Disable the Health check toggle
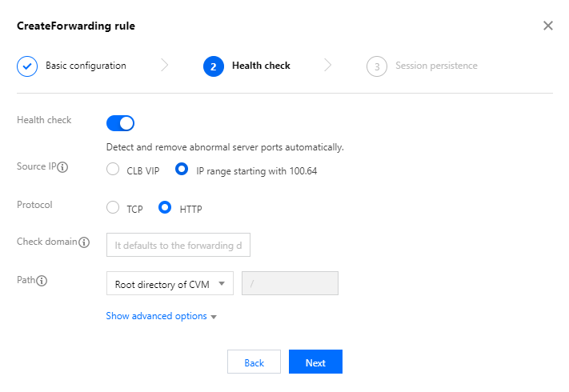 click(x=120, y=123)
